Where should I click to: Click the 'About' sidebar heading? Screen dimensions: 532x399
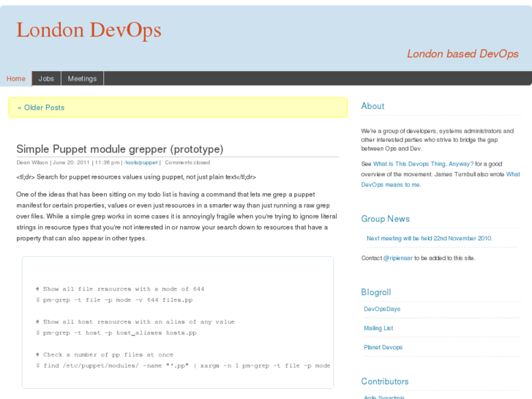coord(372,106)
